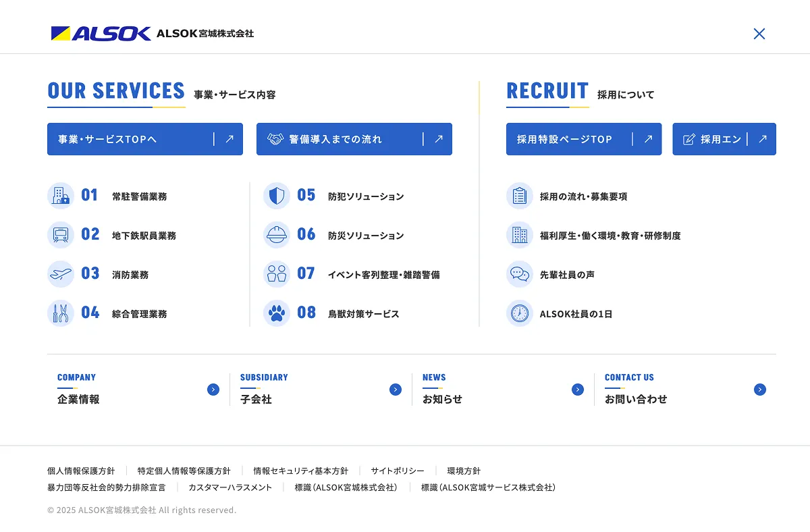The width and height of the screenshot is (810, 532).
Task: Click the clipboard icon for 採用の流れ
Action: tap(520, 196)
